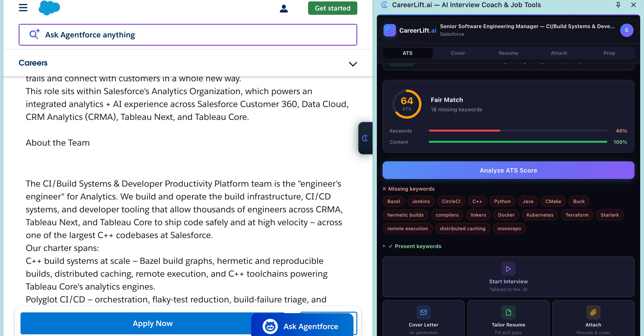Click the Ask Agentforce button
Viewport: 644px width, 336px height.
pyautogui.click(x=302, y=325)
